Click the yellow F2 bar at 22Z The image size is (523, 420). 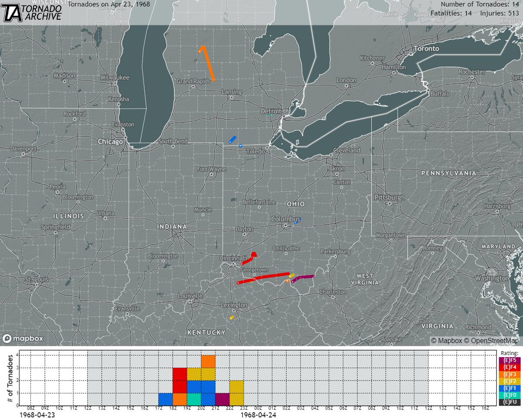pyautogui.click(x=237, y=393)
